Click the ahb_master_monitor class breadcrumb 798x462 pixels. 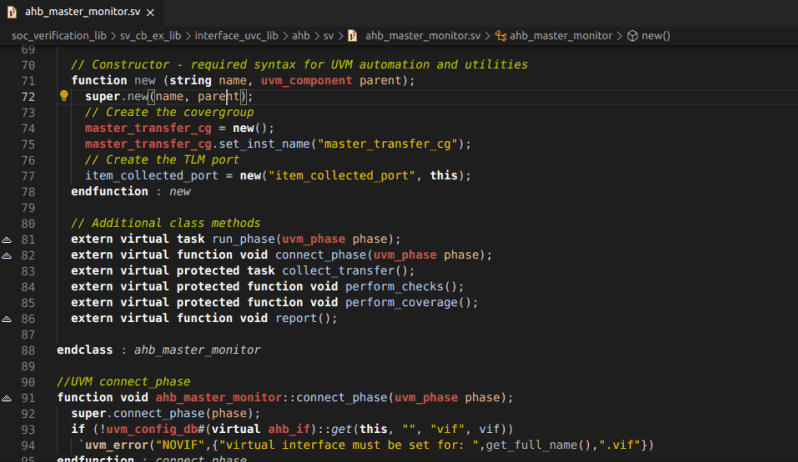click(x=560, y=35)
